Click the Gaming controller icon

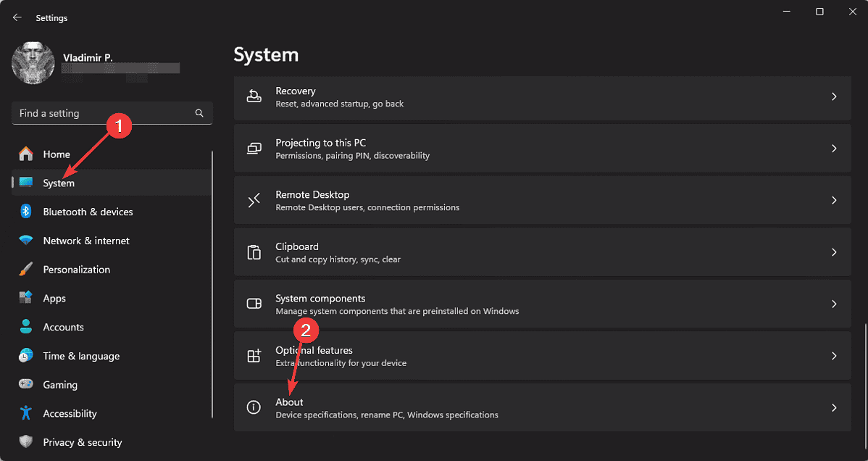click(x=26, y=384)
